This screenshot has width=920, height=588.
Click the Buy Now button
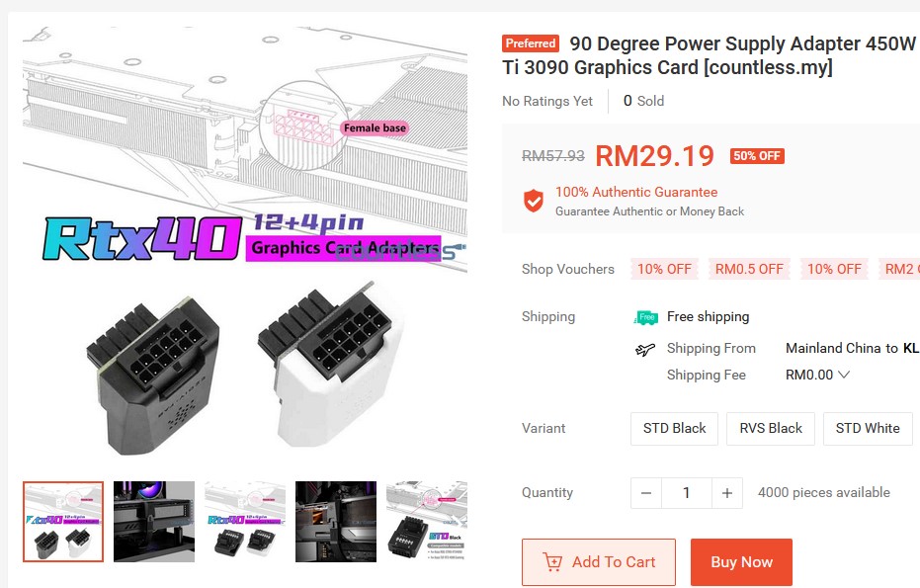click(x=741, y=561)
